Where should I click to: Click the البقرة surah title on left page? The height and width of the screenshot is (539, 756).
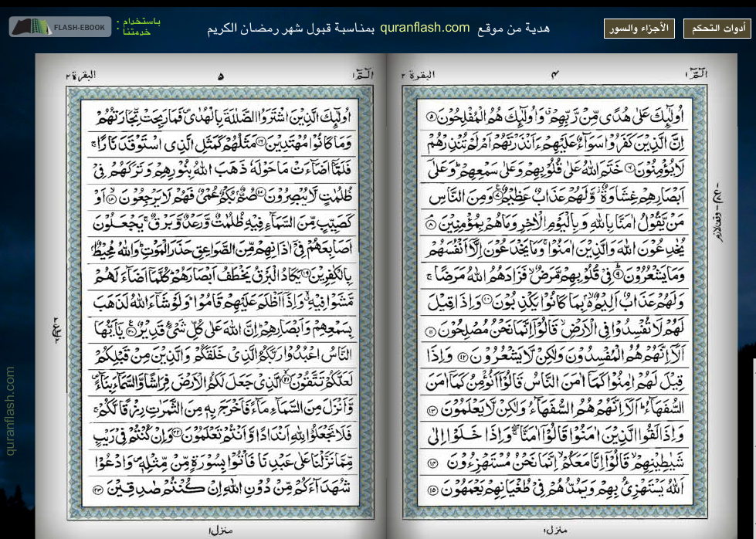(x=82, y=75)
